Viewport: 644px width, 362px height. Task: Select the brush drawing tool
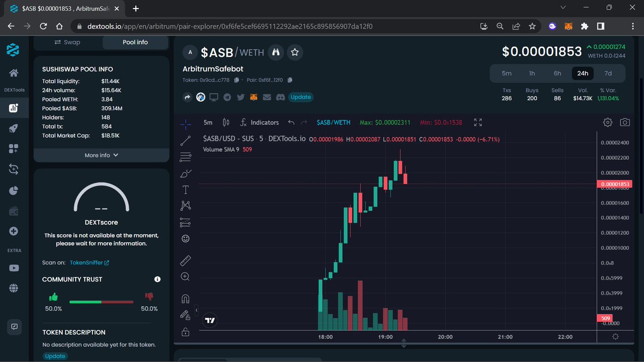click(186, 173)
